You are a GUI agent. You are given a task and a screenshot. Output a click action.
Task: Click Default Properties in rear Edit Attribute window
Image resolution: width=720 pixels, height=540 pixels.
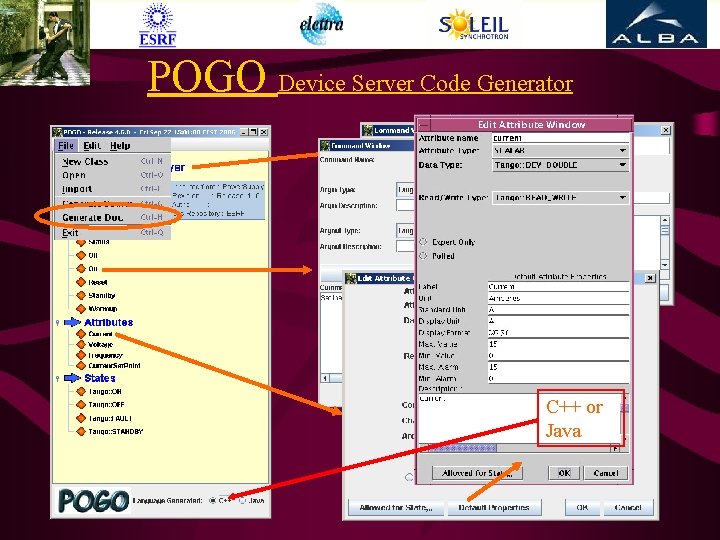(x=494, y=507)
